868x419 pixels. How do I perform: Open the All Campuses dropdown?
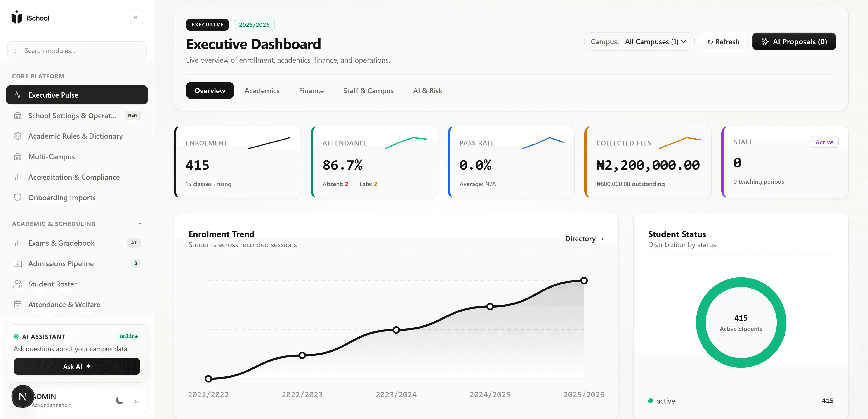(639, 41)
